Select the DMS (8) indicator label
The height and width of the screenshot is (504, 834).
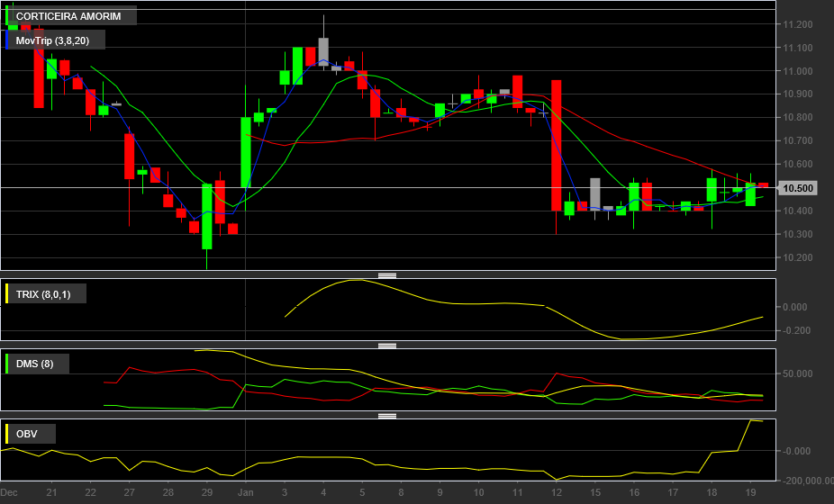pos(37,364)
